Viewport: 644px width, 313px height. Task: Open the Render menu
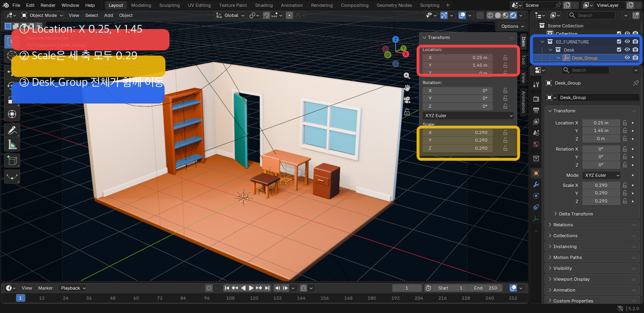coord(48,5)
